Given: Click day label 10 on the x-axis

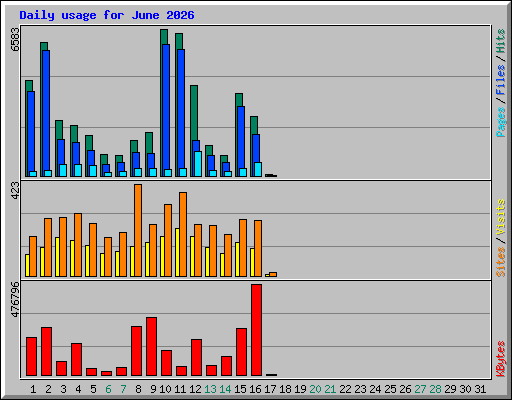Looking at the screenshot, I should pos(165,389).
